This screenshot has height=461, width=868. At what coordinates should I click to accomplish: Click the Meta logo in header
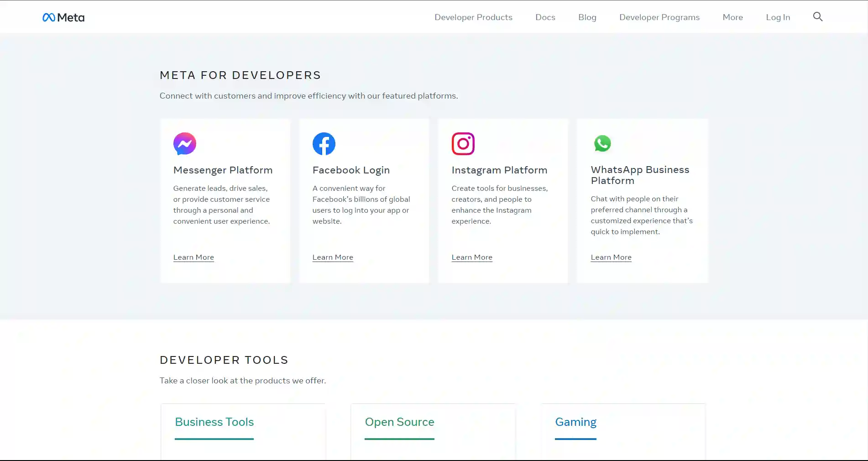pyautogui.click(x=63, y=17)
